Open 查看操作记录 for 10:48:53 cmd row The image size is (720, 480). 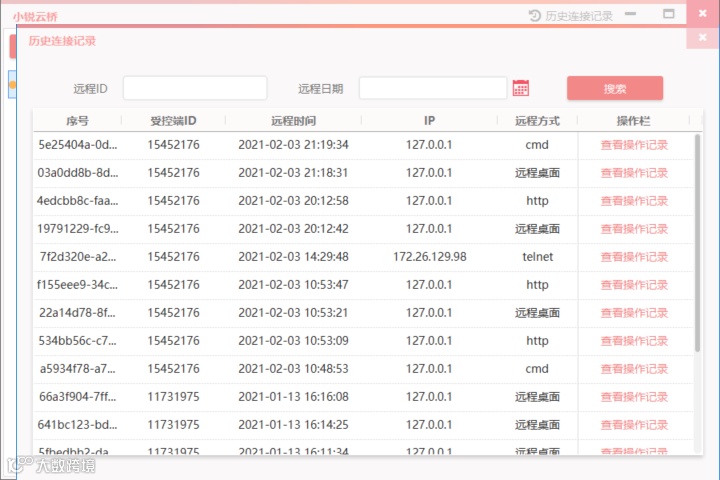[x=634, y=369]
